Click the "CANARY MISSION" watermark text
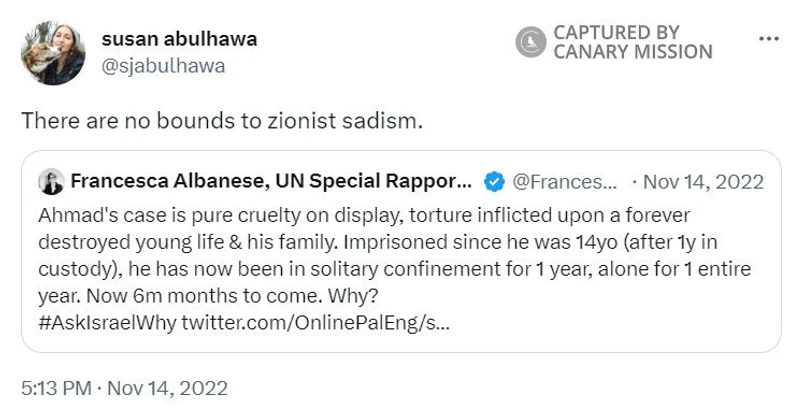The image size is (800, 416). coord(632,52)
